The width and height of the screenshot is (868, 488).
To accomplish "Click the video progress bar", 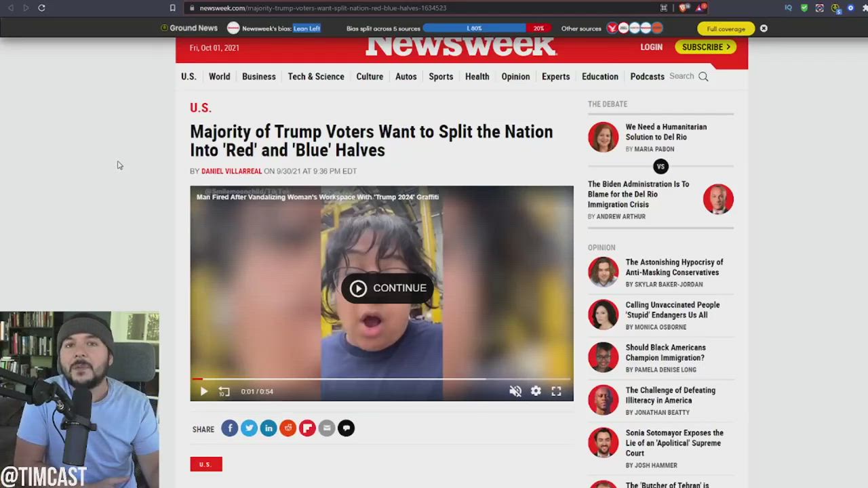I will click(x=382, y=379).
